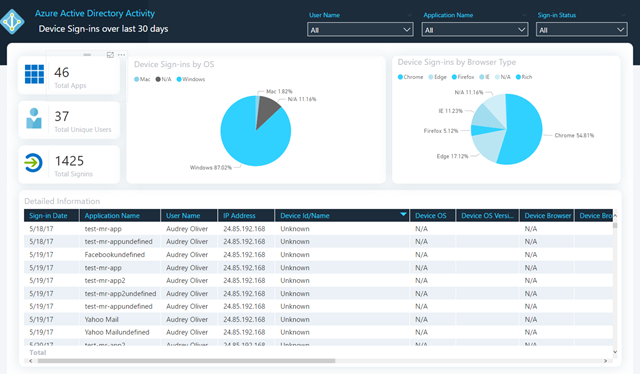Click the 37 Total Unique Users value
This screenshot has height=374, width=640.
pos(62,116)
